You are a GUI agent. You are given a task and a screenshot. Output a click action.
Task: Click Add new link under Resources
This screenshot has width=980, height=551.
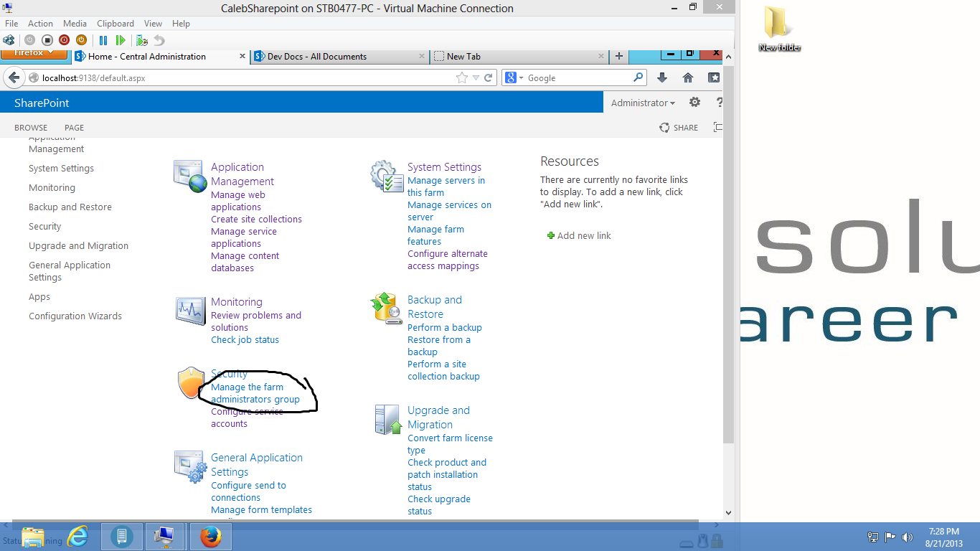579,235
